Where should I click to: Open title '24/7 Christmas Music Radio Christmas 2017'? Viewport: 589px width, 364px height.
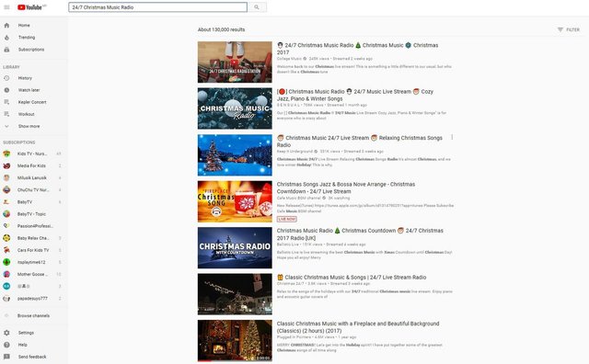pos(358,49)
